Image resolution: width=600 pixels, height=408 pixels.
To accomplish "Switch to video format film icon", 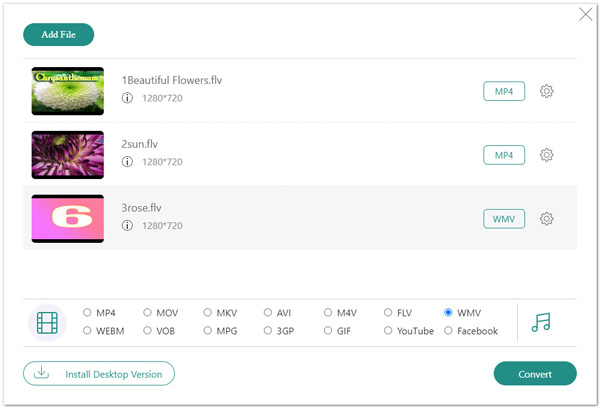I will point(47,322).
